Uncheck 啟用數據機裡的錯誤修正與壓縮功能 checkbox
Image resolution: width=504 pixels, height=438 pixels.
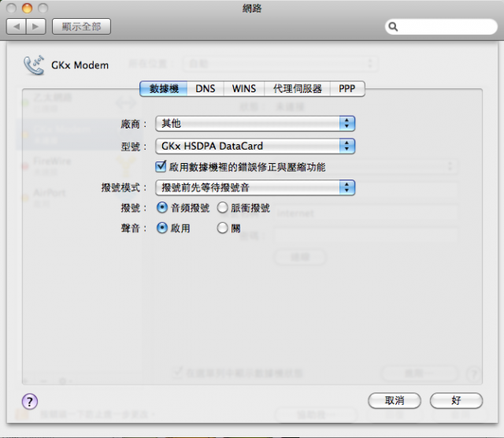161,166
